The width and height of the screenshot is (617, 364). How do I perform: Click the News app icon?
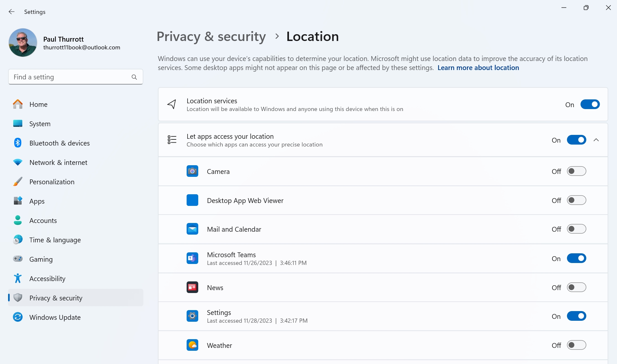pyautogui.click(x=192, y=288)
